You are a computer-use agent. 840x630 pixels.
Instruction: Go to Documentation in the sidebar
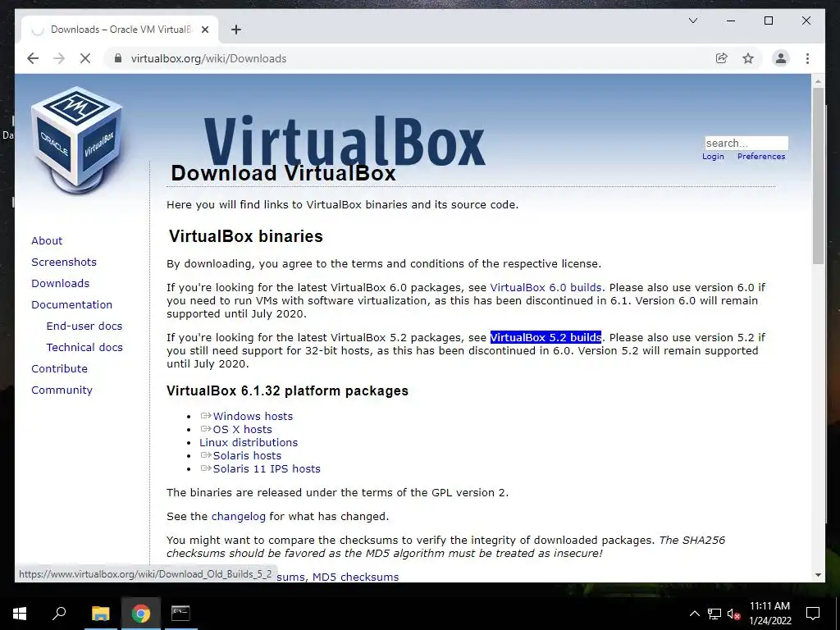[72, 305]
